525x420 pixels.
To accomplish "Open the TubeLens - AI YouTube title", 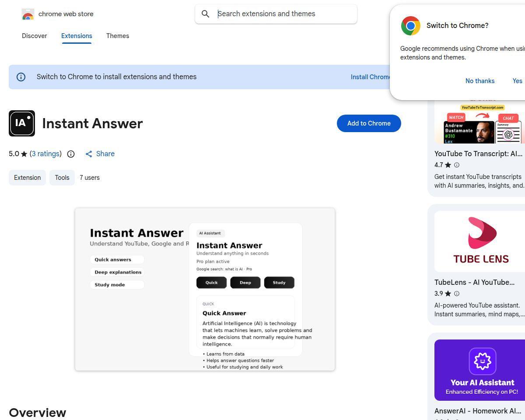I will [x=474, y=282].
